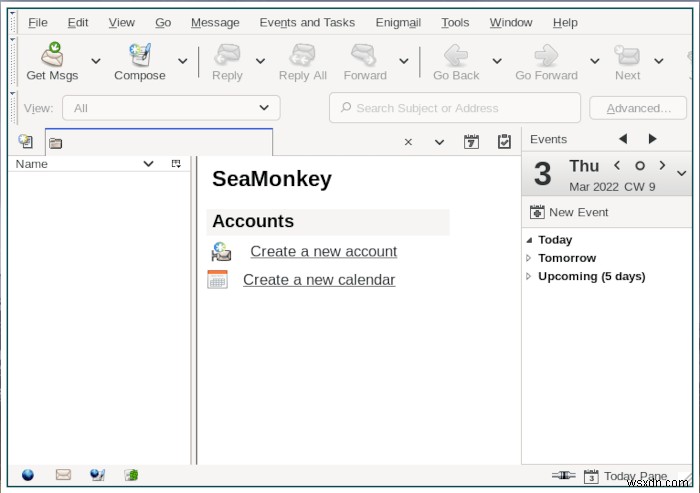Viewport: 700px width, 493px height.
Task: Open Browser from the status bar globe icon
Action: point(28,475)
